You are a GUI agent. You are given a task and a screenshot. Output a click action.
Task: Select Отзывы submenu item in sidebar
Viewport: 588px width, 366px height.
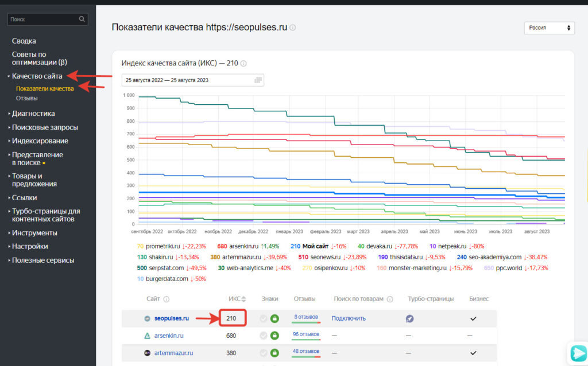[x=26, y=98]
